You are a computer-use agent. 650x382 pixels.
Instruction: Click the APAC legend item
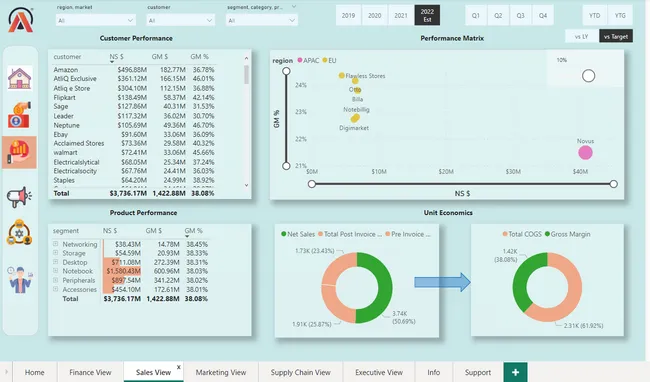tap(308, 60)
